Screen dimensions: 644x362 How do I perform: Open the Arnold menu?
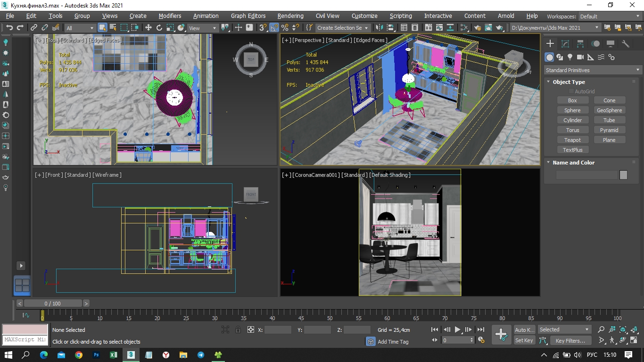(x=506, y=16)
